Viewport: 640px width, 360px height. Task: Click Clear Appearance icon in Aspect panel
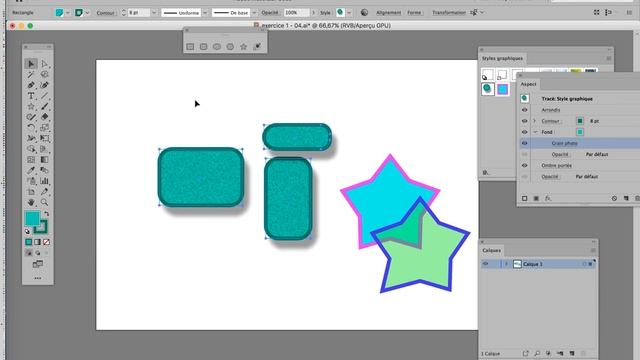(x=614, y=198)
